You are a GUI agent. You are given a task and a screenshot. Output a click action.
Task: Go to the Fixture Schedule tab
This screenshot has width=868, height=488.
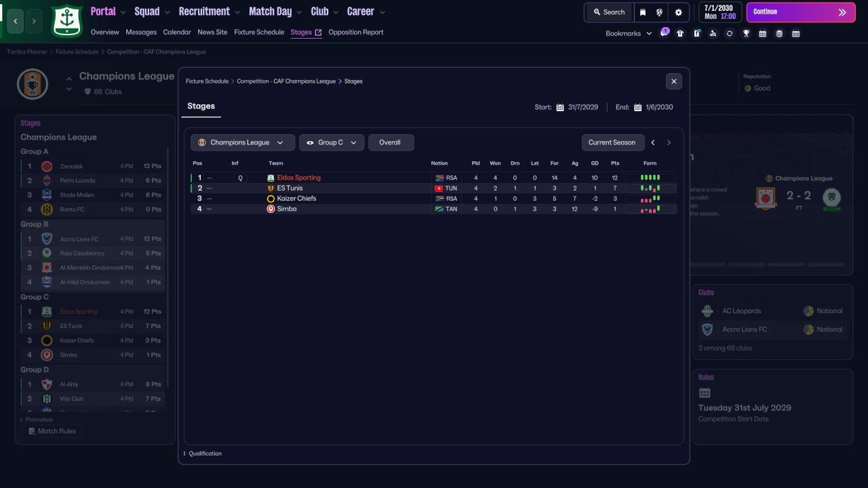click(259, 33)
